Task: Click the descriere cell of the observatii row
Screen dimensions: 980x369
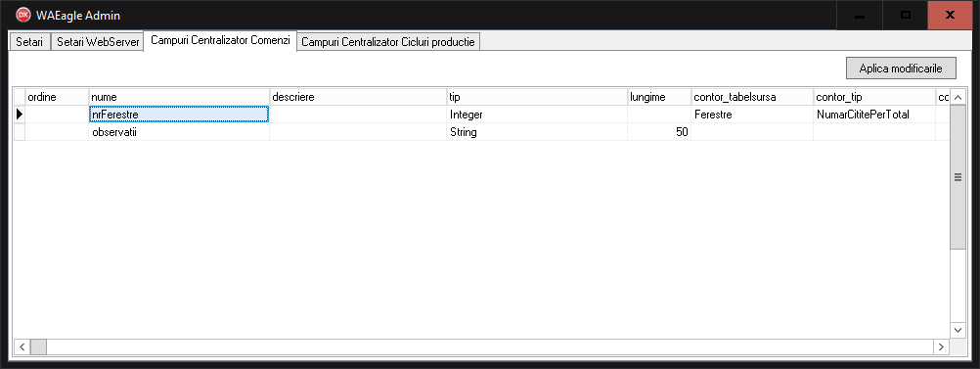Action: point(358,132)
